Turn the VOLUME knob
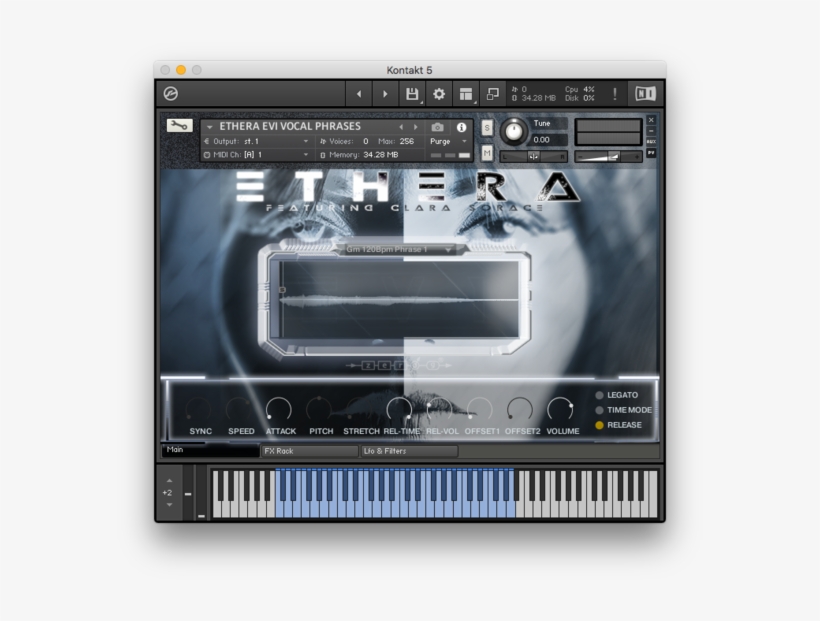The height and width of the screenshot is (621, 820). click(x=560, y=409)
